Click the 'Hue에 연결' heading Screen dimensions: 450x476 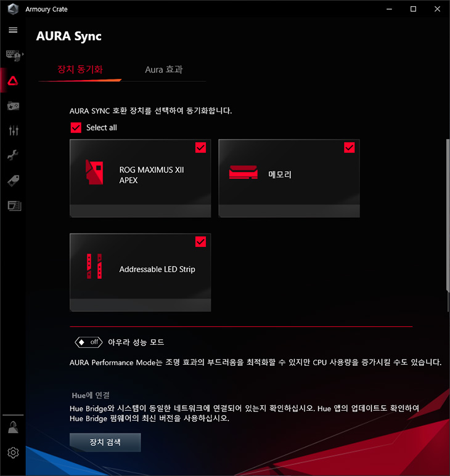[x=91, y=395]
